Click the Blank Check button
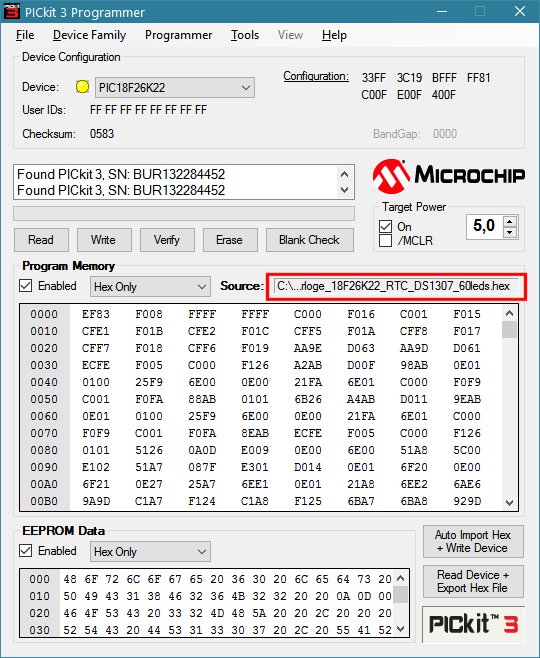The image size is (540, 658). pos(310,240)
